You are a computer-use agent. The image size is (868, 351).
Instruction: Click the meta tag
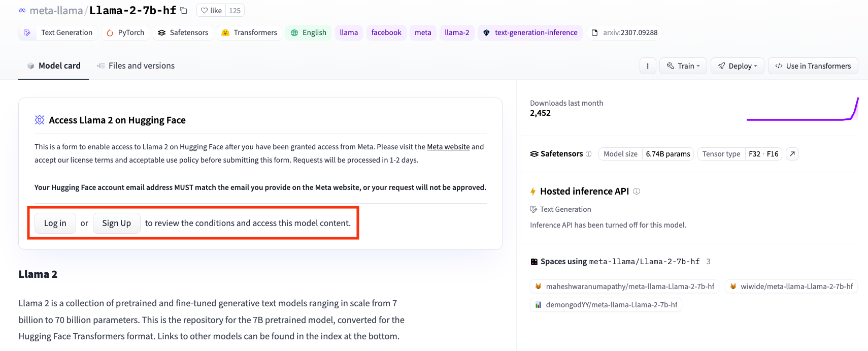[x=423, y=33]
